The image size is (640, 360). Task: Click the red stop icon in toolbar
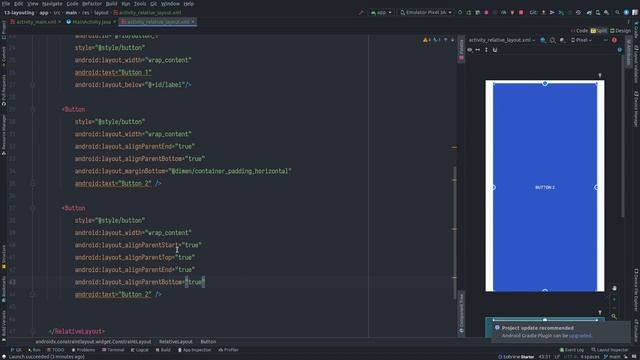click(521, 13)
